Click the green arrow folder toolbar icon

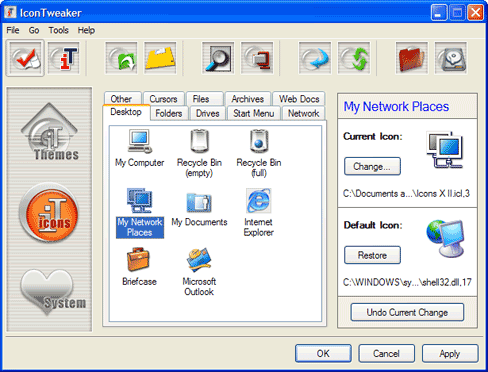(x=121, y=58)
